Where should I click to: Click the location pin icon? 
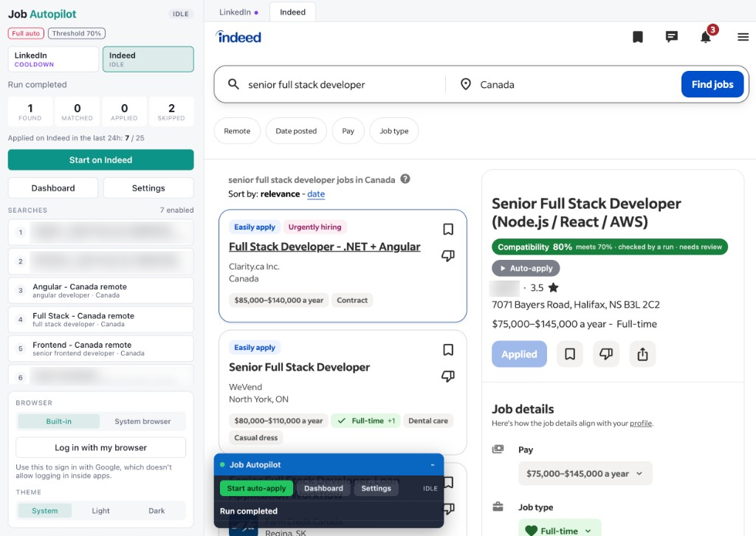[x=465, y=84]
